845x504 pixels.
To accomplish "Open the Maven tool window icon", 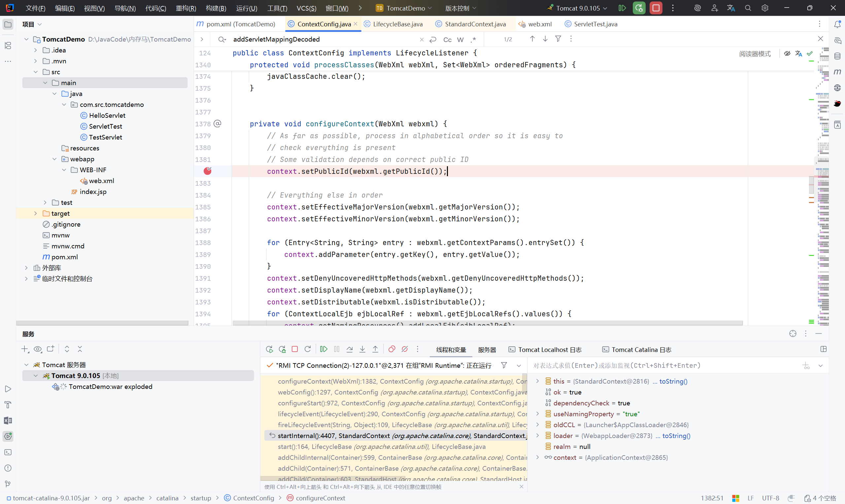I will point(837,72).
